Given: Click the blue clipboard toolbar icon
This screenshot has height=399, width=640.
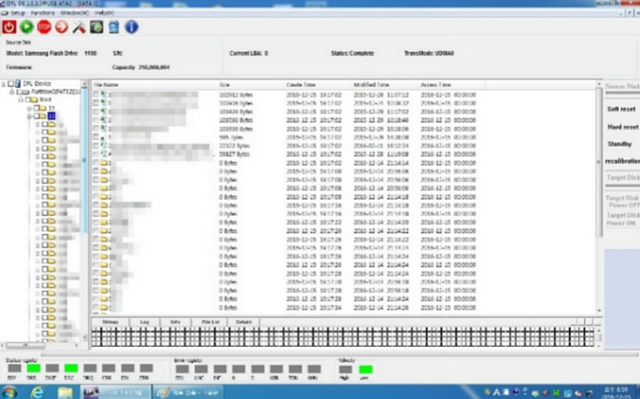Looking at the screenshot, I should [114, 27].
